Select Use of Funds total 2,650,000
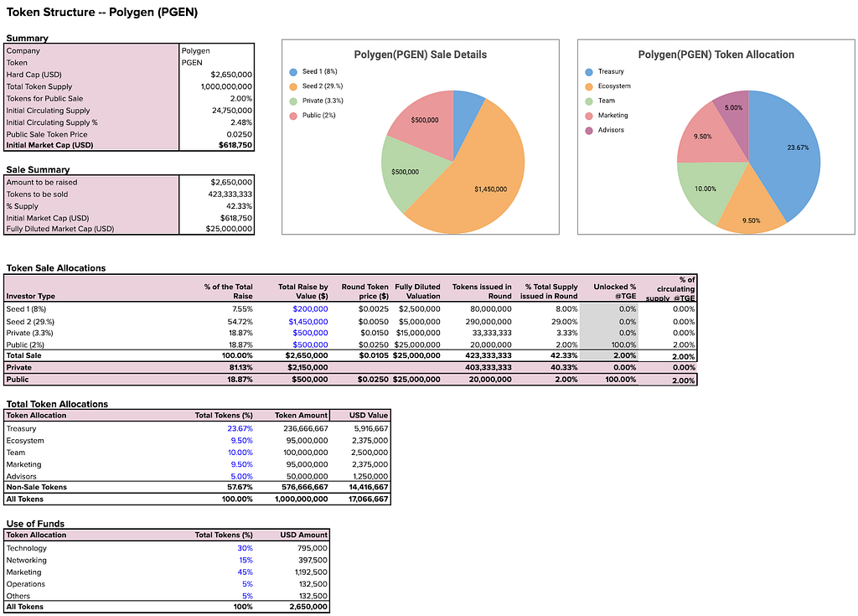 pos(308,607)
